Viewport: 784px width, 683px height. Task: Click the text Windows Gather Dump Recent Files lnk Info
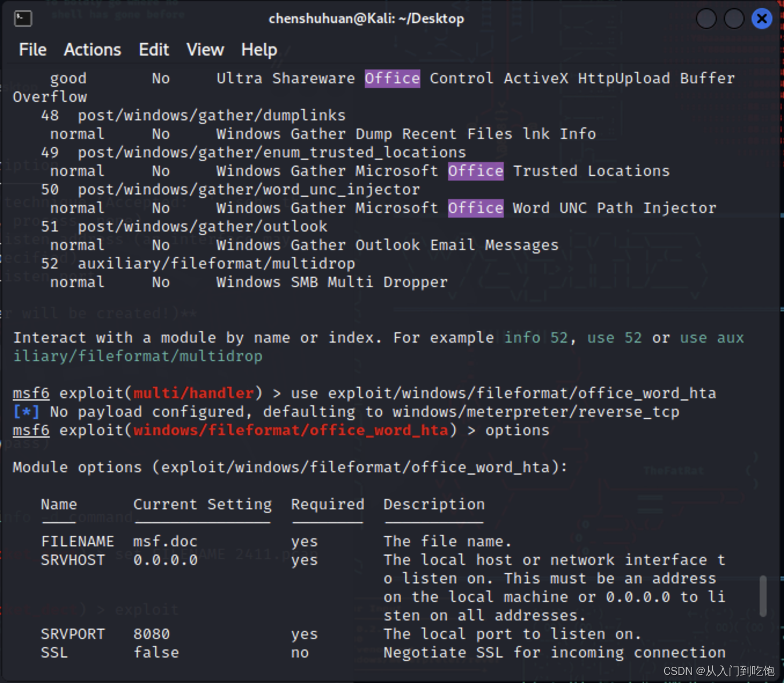pos(406,134)
